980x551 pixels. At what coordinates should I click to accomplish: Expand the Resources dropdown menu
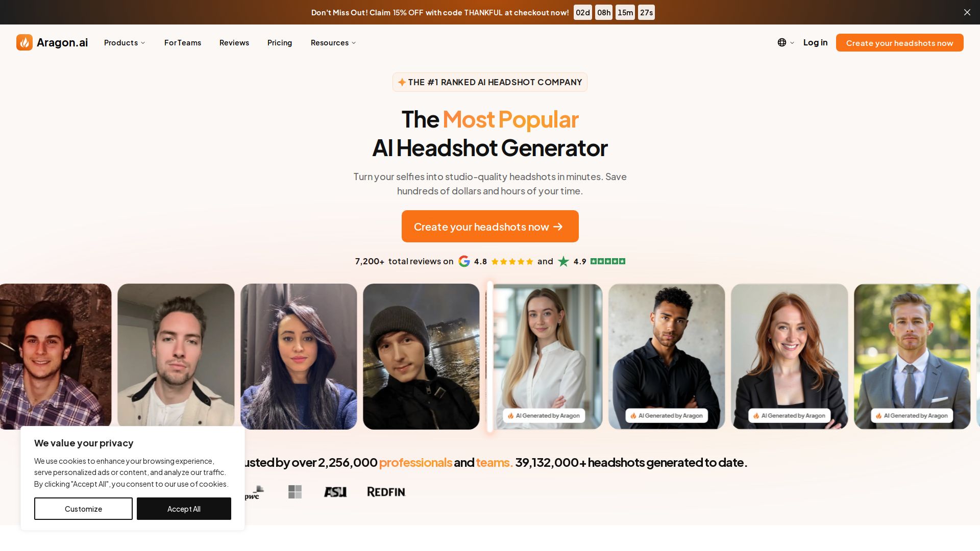coord(333,43)
